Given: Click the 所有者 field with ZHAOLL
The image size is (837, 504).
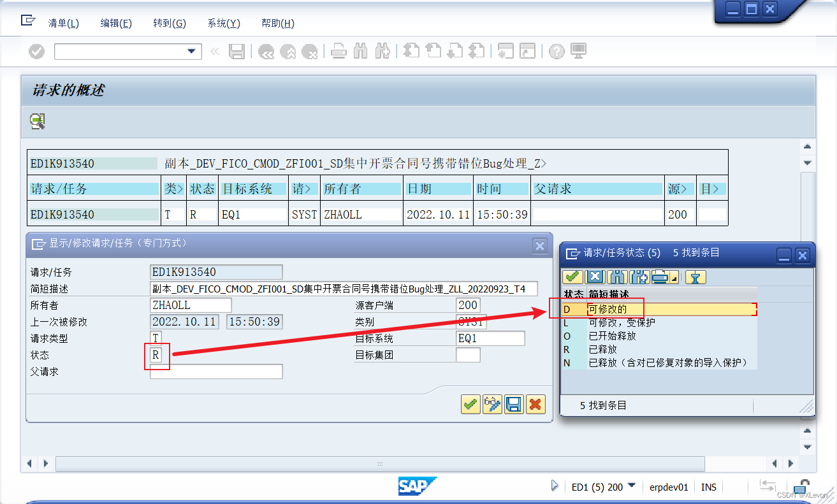Looking at the screenshot, I should [191, 305].
